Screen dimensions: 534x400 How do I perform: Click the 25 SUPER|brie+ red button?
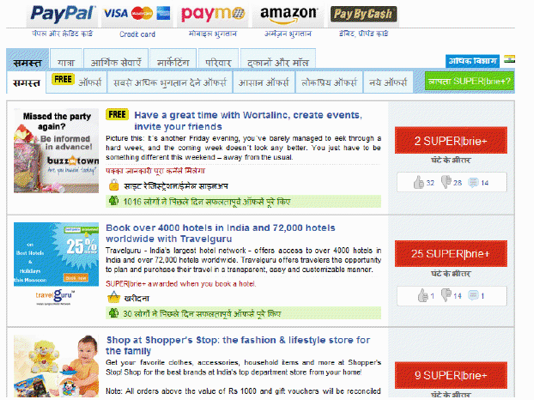click(x=451, y=254)
